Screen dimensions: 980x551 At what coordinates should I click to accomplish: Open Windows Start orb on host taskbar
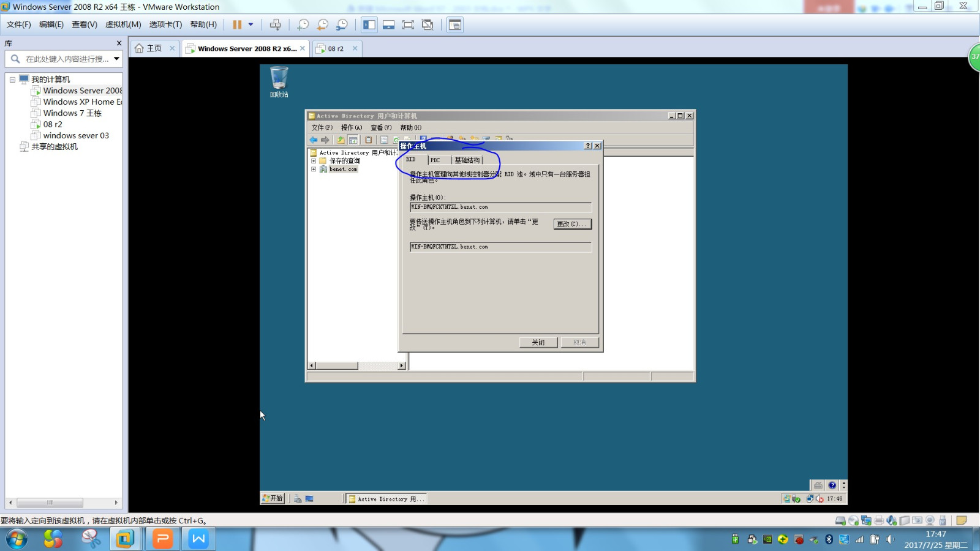(17, 539)
